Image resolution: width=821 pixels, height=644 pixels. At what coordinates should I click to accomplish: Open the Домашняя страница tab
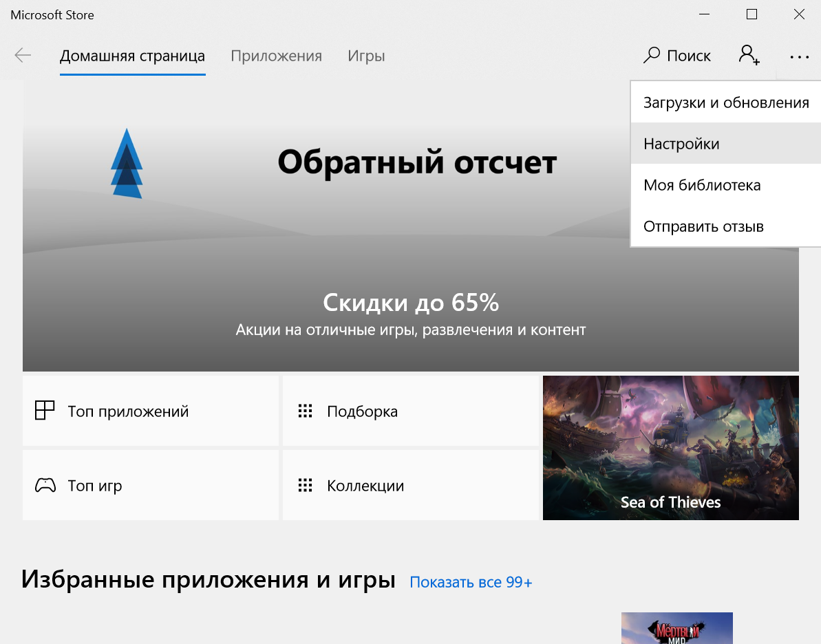click(x=132, y=56)
